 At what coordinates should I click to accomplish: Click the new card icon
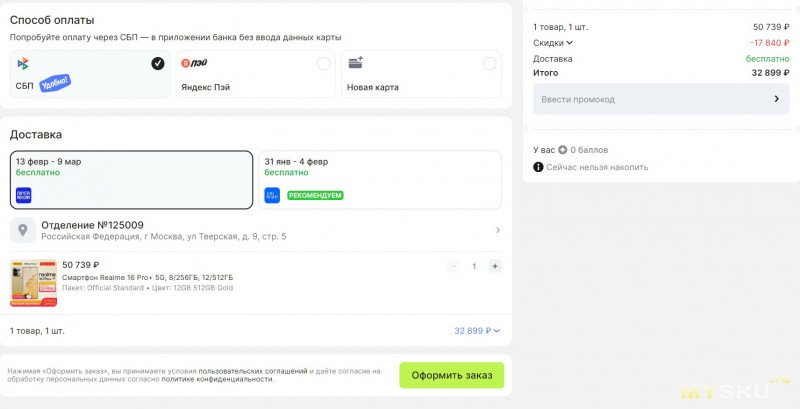click(355, 63)
